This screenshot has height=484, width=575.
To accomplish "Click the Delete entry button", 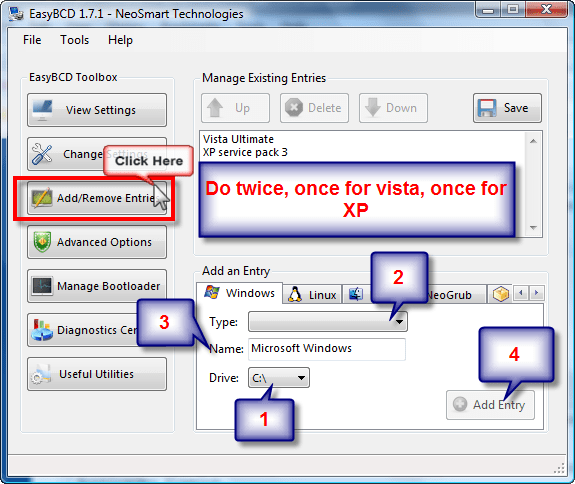I will tap(314, 108).
